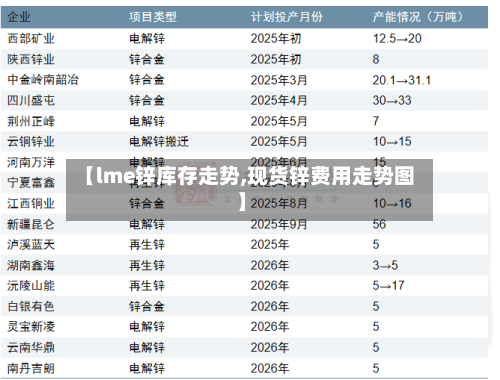Click 2026年 in the 白银有色 row
Viewport: 500px width, 380px height.
pyautogui.click(x=270, y=307)
